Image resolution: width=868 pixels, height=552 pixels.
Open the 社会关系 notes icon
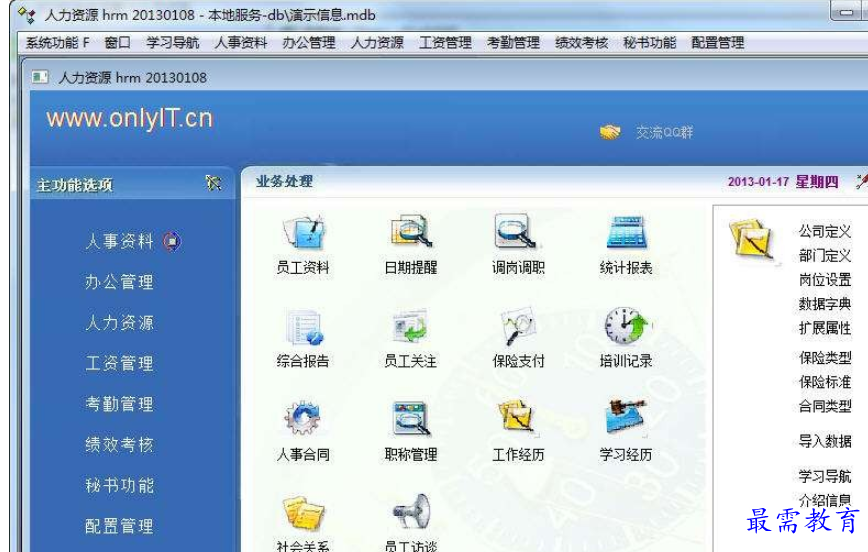point(303,513)
